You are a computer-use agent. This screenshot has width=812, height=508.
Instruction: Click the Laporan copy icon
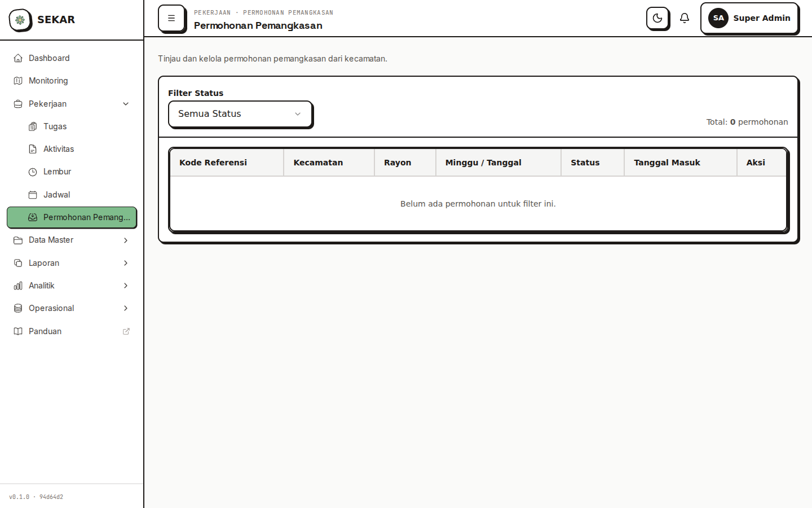tap(18, 263)
